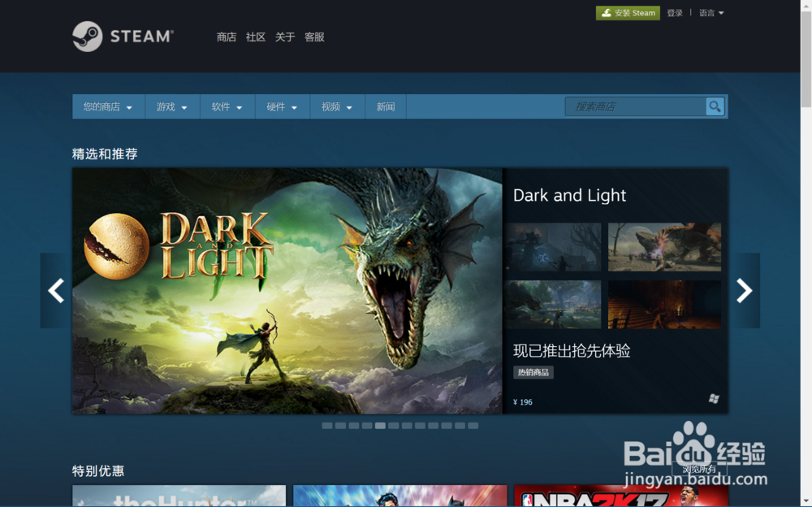Screen dimensions: 812x507
Task: View the bottom-left Dark and Light screenshot
Action: click(553, 305)
